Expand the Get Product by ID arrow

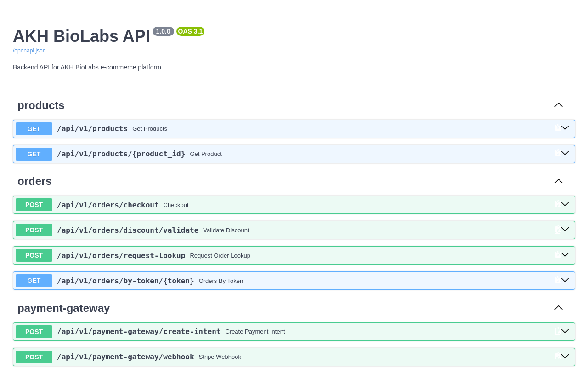tap(565, 153)
